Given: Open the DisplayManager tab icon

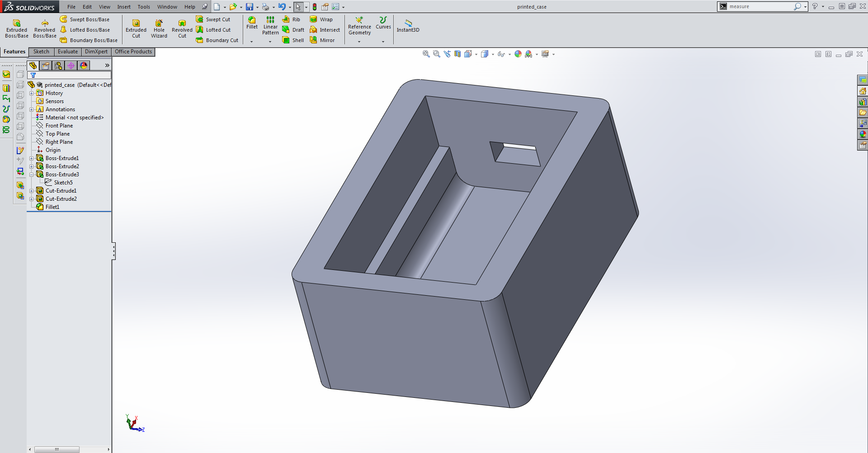Looking at the screenshot, I should tap(84, 66).
